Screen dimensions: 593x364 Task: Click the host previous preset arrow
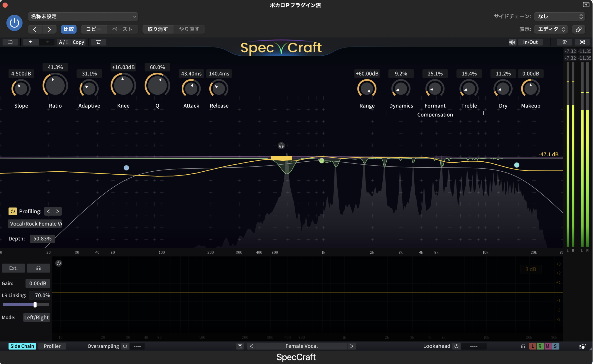coord(35,29)
